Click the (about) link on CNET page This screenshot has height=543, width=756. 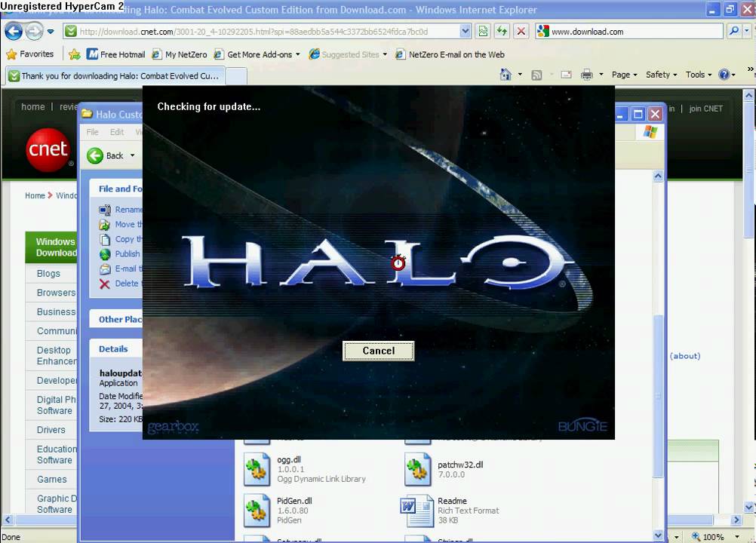(x=684, y=356)
